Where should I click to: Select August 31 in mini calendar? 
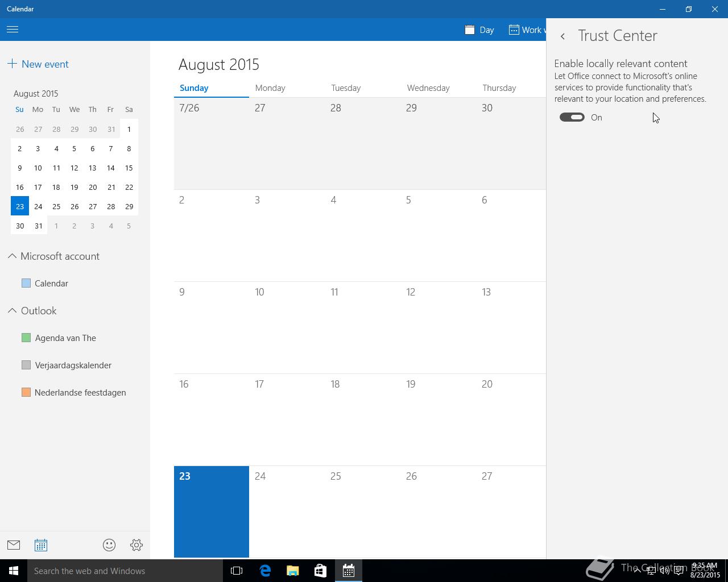click(x=38, y=226)
